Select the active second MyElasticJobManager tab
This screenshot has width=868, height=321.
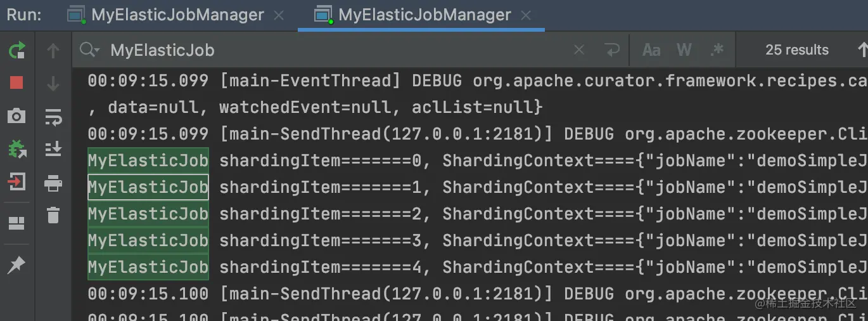click(x=421, y=15)
